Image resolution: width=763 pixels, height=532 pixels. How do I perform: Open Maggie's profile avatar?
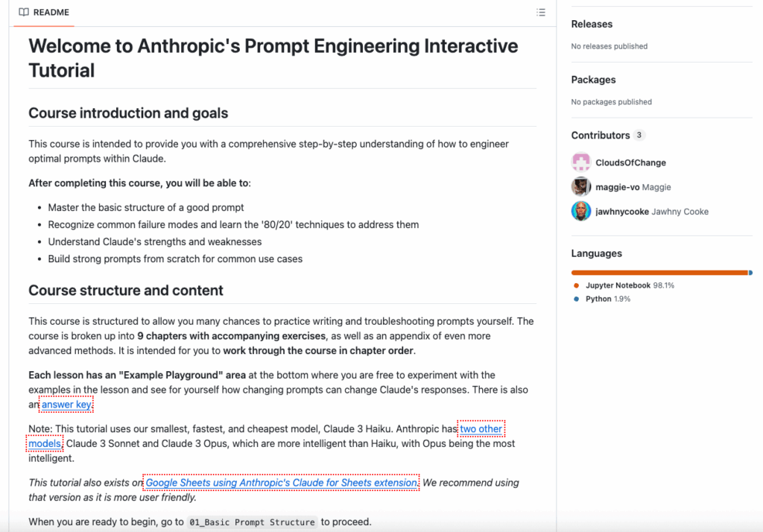pyautogui.click(x=580, y=186)
